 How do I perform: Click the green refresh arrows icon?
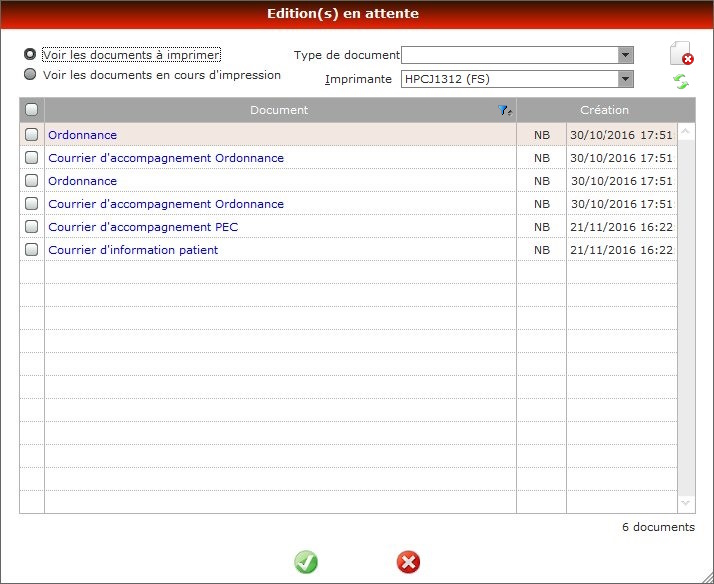click(x=681, y=82)
